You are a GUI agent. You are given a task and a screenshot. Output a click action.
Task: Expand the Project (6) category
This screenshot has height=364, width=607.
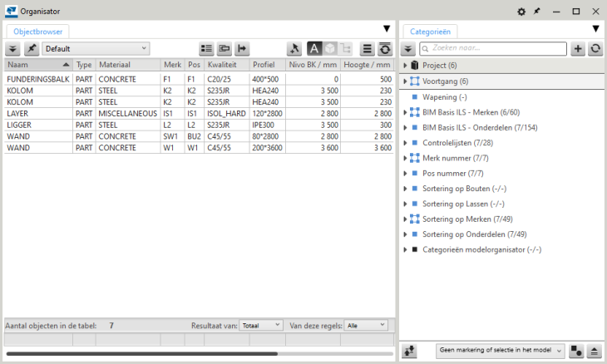click(405, 65)
